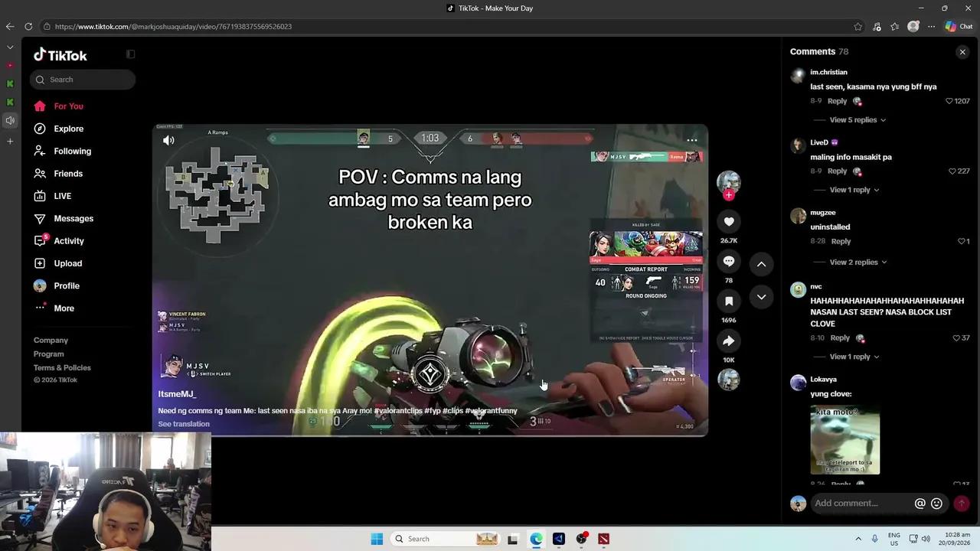The image size is (980, 551).
Task: Click in the Add comment field
Action: (x=861, y=504)
